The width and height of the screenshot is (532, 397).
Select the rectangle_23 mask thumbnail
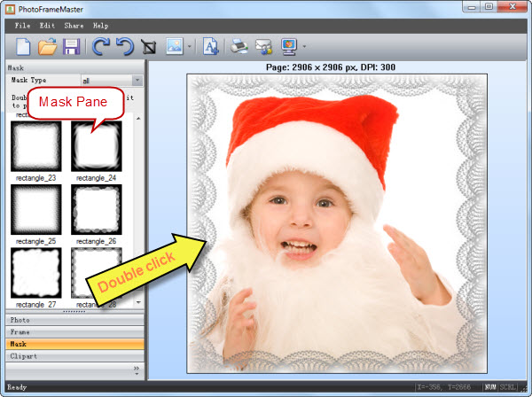tap(35, 146)
